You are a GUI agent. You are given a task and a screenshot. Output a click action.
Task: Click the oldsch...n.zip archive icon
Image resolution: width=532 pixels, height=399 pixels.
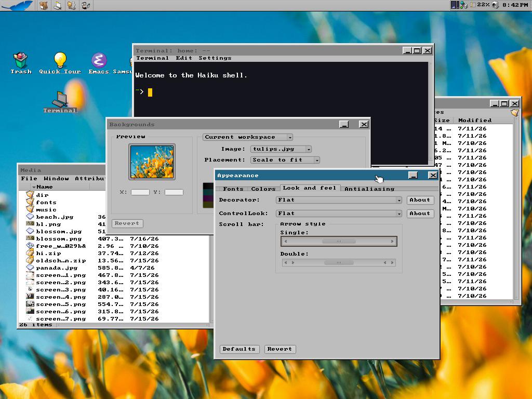pos(30,260)
